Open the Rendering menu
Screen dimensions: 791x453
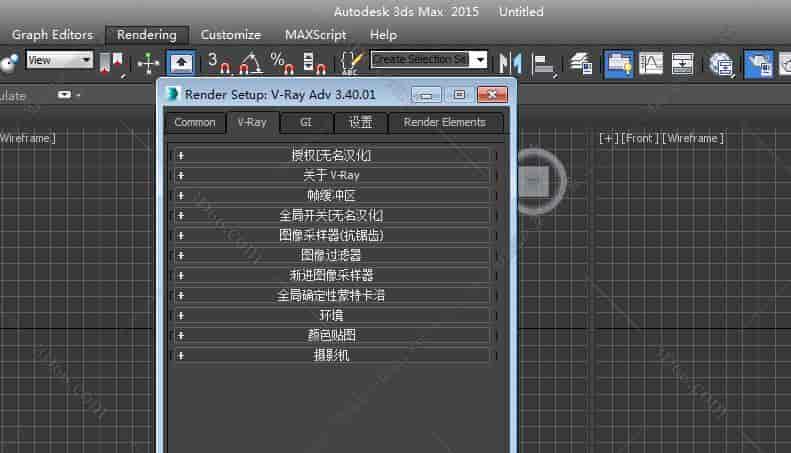[147, 35]
